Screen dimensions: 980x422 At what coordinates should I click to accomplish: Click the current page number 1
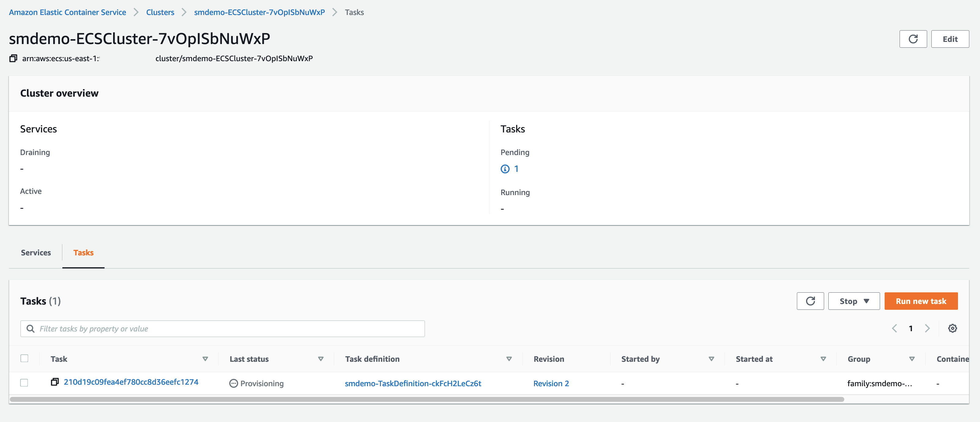(x=911, y=328)
